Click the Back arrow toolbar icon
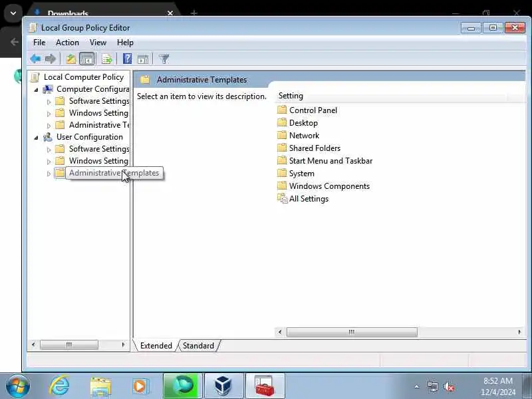 [x=35, y=59]
